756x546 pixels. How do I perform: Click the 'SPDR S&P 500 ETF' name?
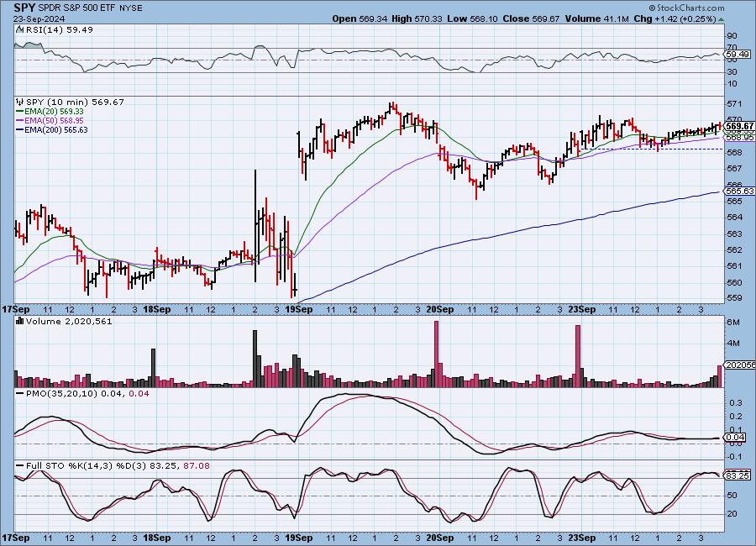[76, 8]
